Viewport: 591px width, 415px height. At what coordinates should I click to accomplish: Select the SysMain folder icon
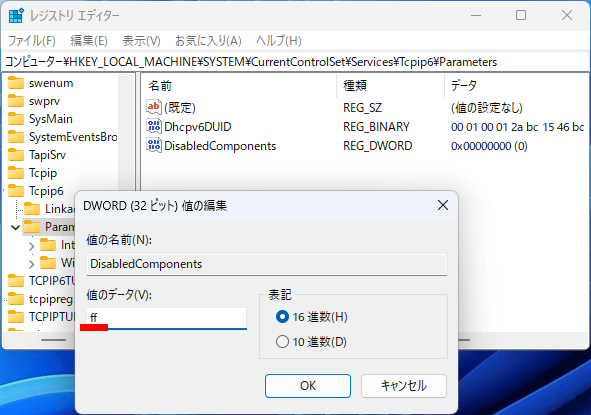(x=16, y=119)
